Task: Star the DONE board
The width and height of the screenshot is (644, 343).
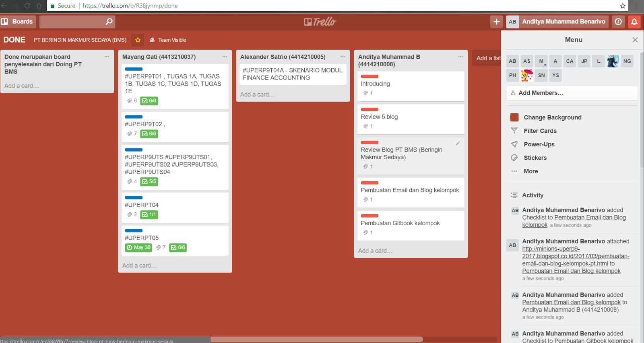Action: coord(138,40)
